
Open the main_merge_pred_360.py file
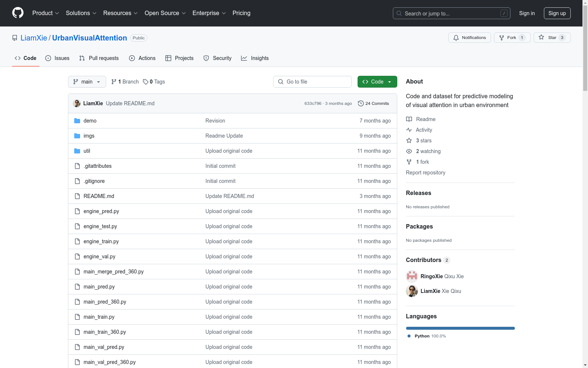[114, 272]
